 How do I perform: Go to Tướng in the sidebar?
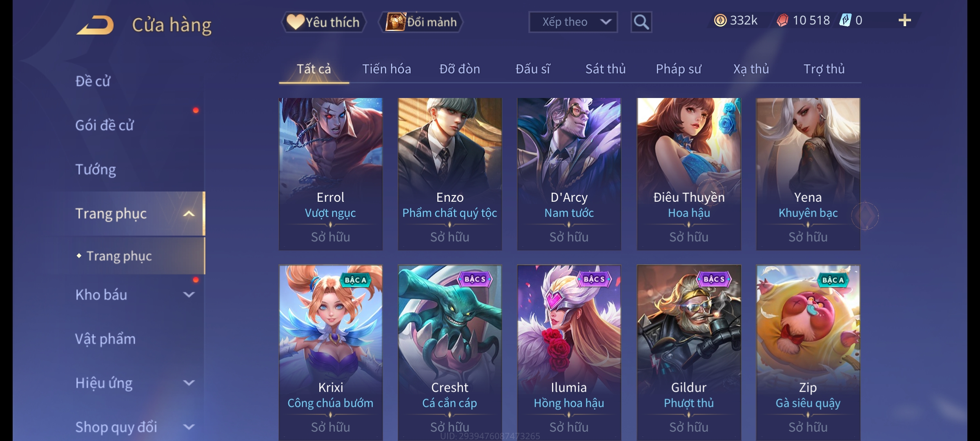[x=96, y=169]
